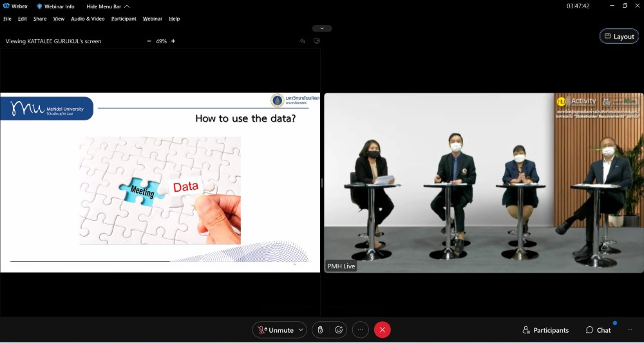Viewport: 644px width, 343px height.
Task: Open the Participant menu
Action: [124, 19]
